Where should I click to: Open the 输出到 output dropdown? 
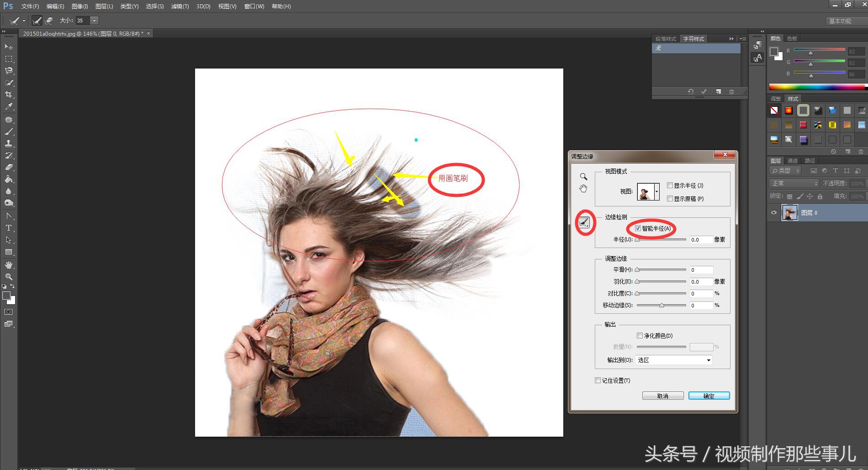click(x=673, y=360)
